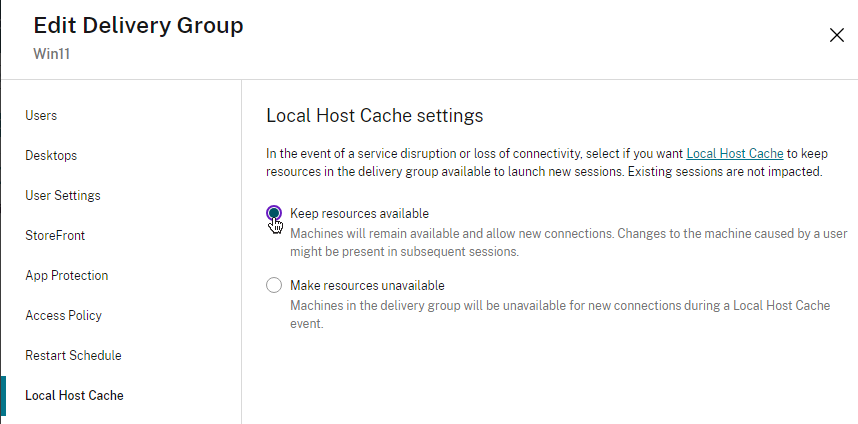Click the 'Local Host Cache settings' heading

(x=374, y=116)
